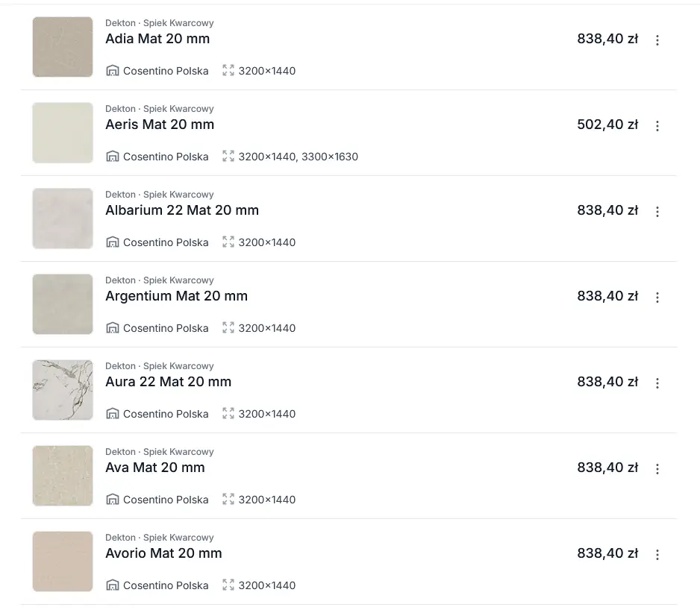Open more options for Avorio Mat
Viewport: 700px width, 610px height.
point(657,555)
